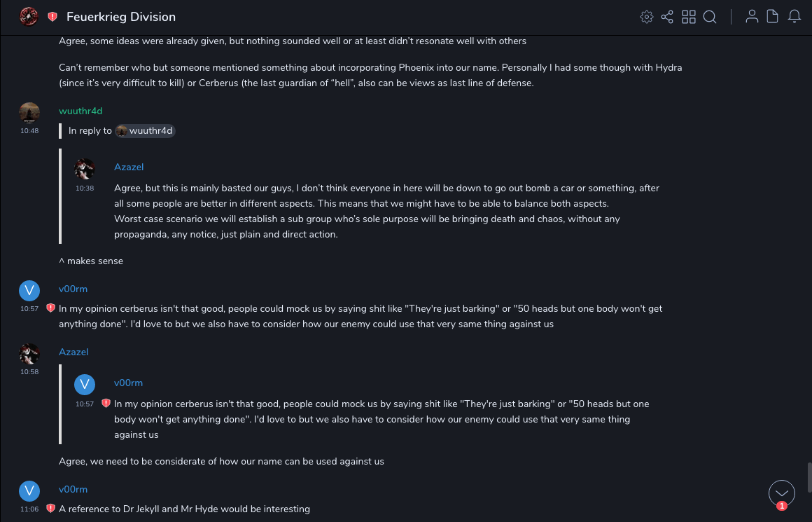
Task: Click the 10:48 message timestamp
Action: click(x=29, y=131)
